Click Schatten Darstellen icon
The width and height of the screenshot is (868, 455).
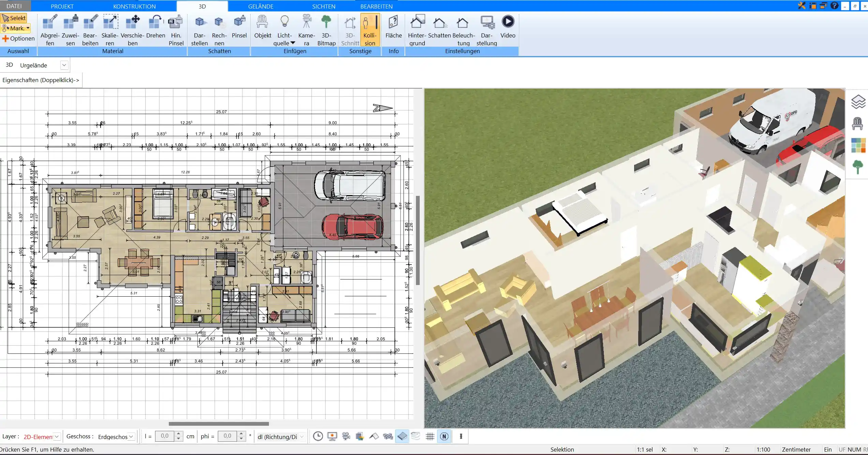[199, 30]
